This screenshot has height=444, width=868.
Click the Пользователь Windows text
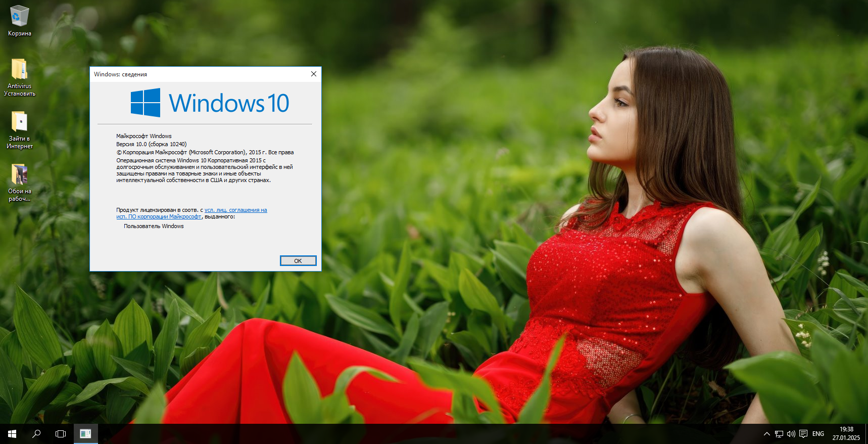click(x=154, y=226)
